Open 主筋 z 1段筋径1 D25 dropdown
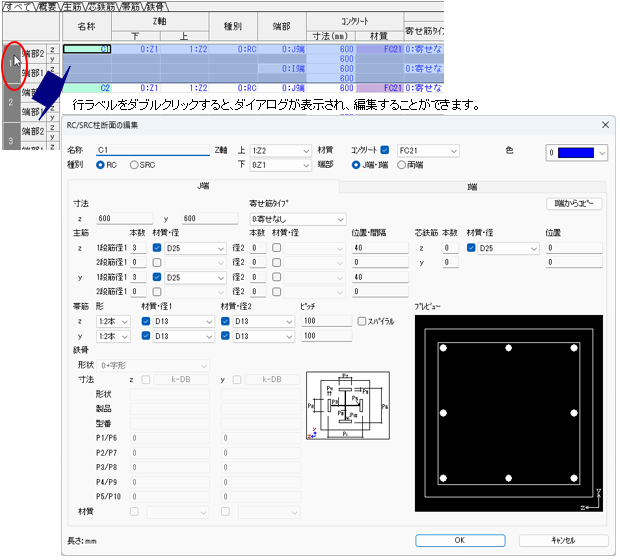The image size is (620, 560). 195,248
